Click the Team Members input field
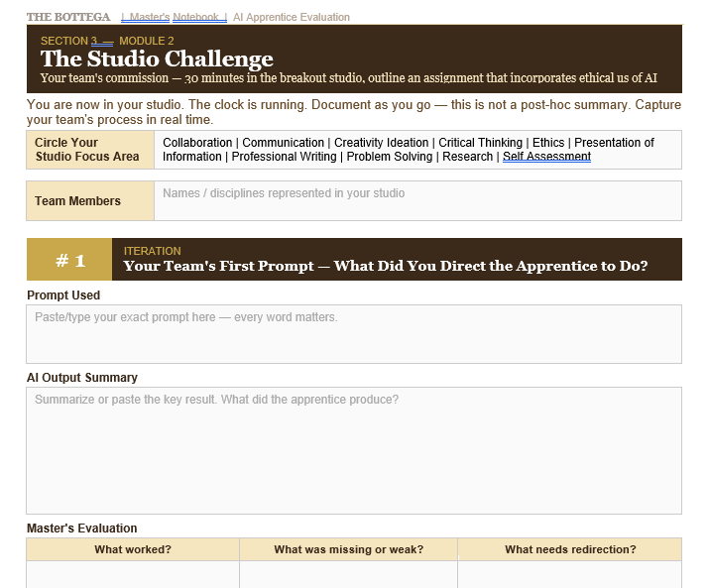 pos(417,200)
